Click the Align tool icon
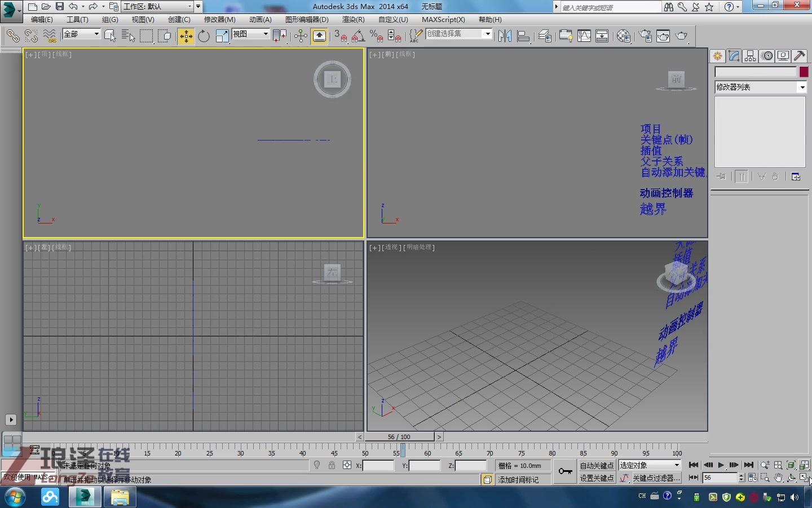The width and height of the screenshot is (812, 508). tap(523, 36)
